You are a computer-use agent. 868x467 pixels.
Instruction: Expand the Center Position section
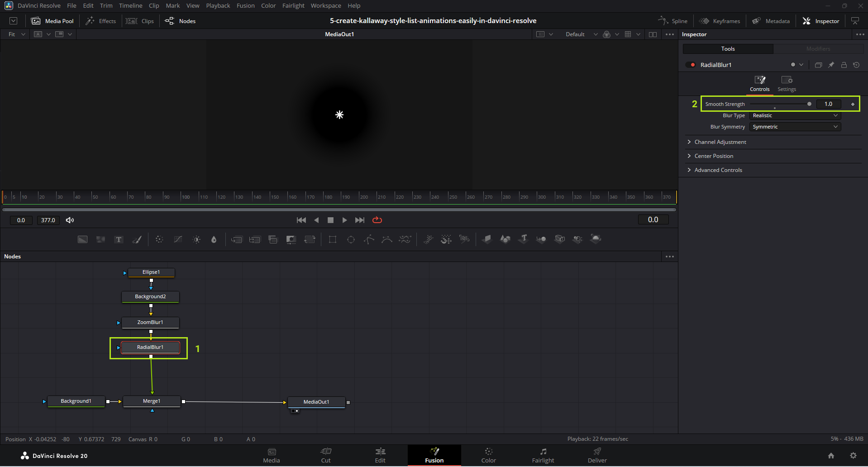(x=714, y=156)
